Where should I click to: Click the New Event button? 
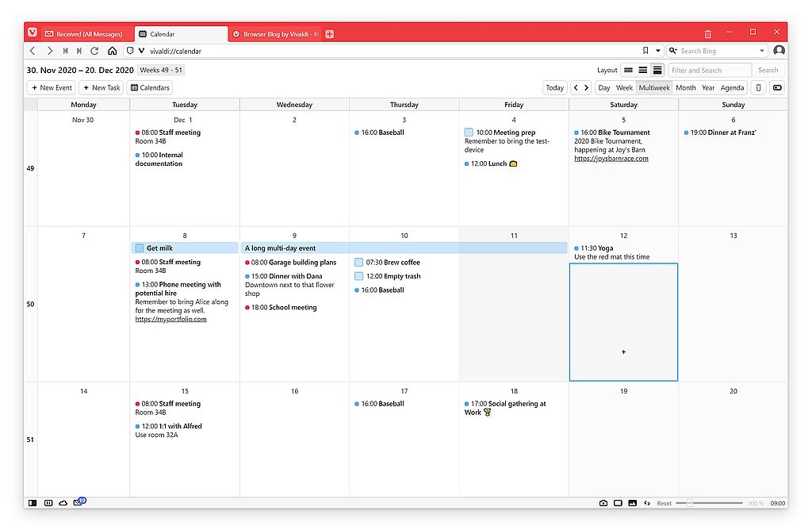tap(52, 87)
